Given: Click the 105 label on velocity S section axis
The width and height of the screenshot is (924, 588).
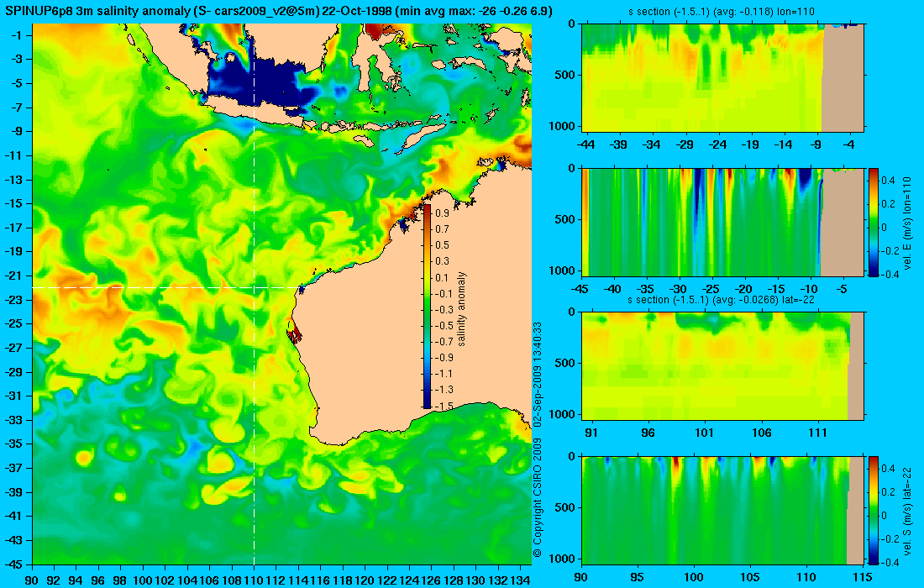Looking at the screenshot, I should [750, 577].
